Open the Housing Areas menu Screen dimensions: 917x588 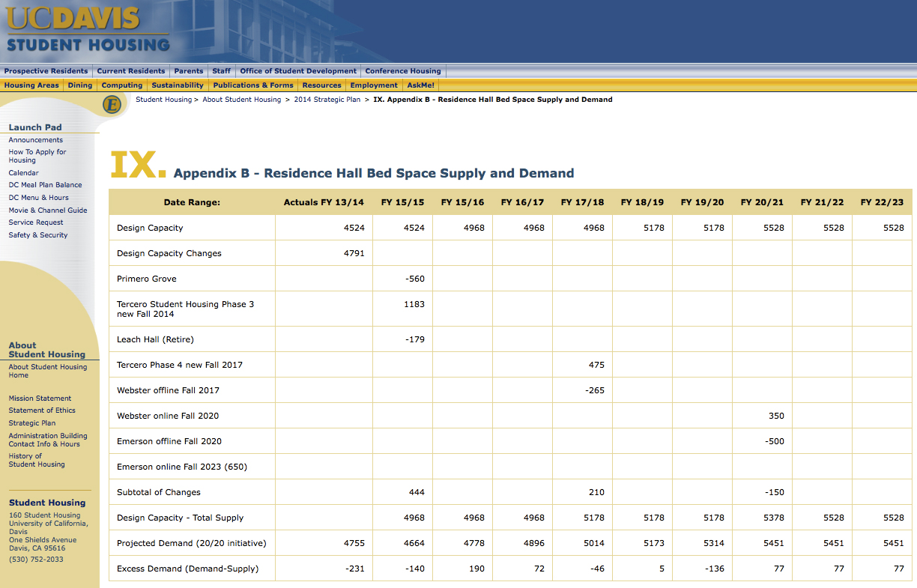(31, 85)
